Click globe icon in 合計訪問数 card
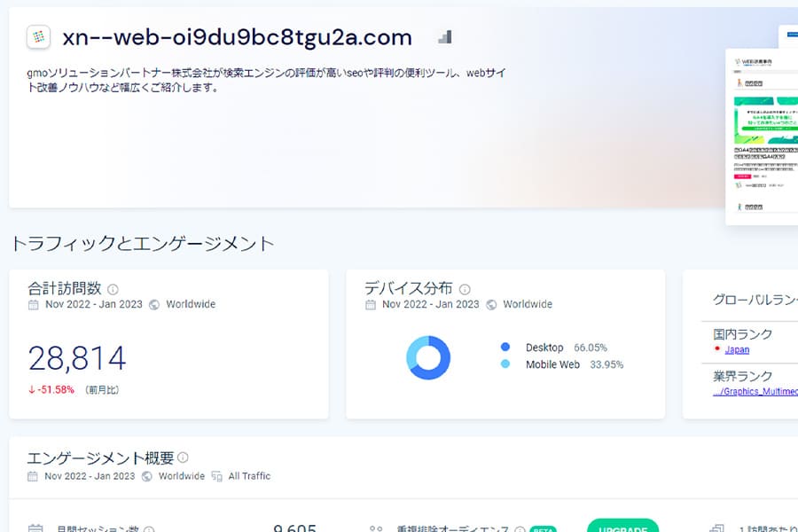 (x=154, y=304)
